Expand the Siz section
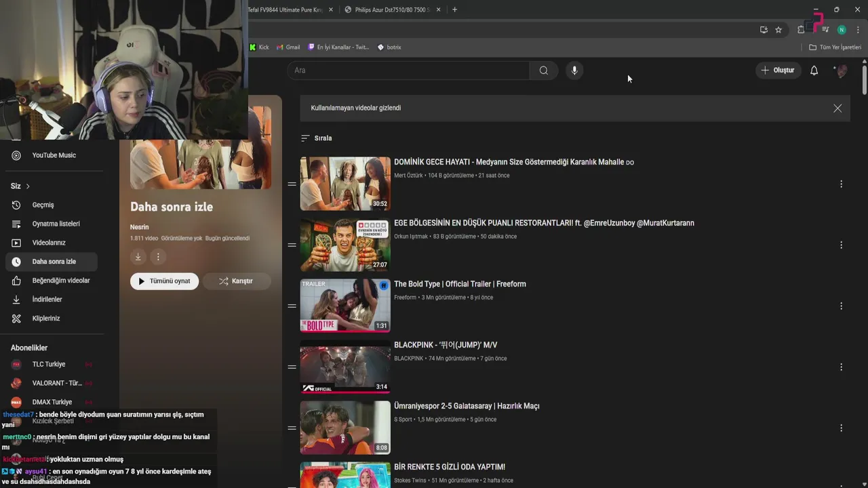Image resolution: width=868 pixels, height=488 pixels. [20, 186]
